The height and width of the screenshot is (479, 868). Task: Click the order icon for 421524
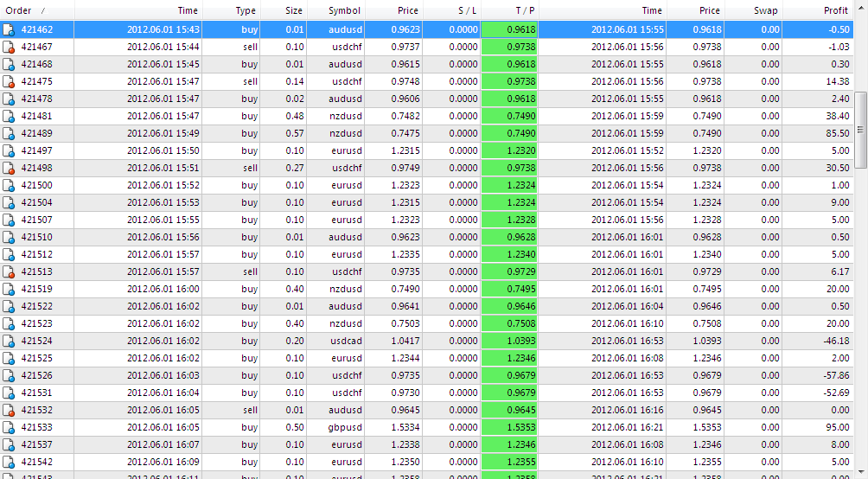[9, 342]
